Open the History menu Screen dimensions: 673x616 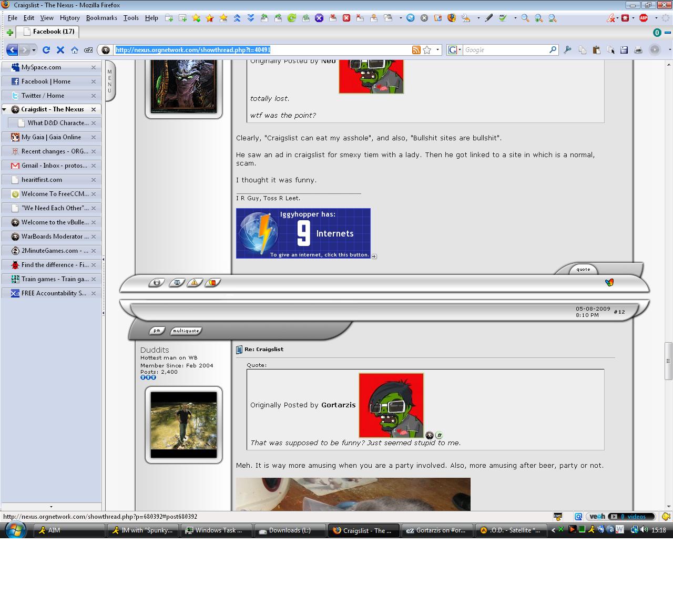pos(69,18)
